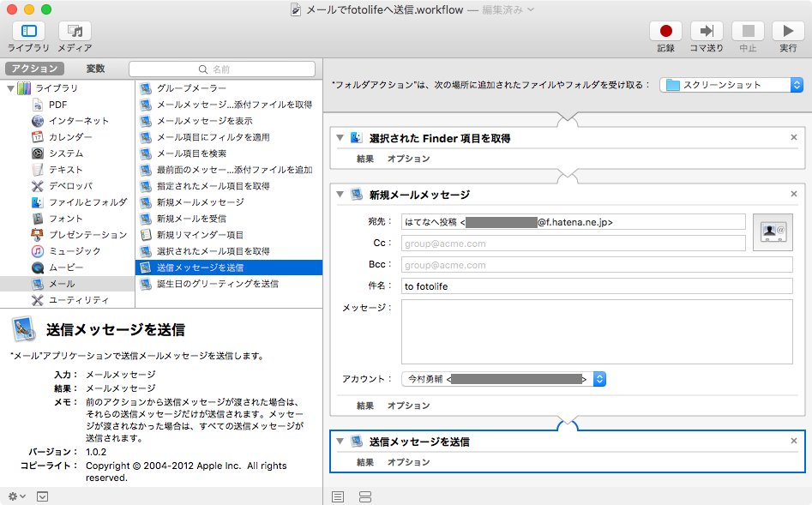Select 選択されたメール項目を取得 action
This screenshot has height=505, width=812.
(228, 251)
